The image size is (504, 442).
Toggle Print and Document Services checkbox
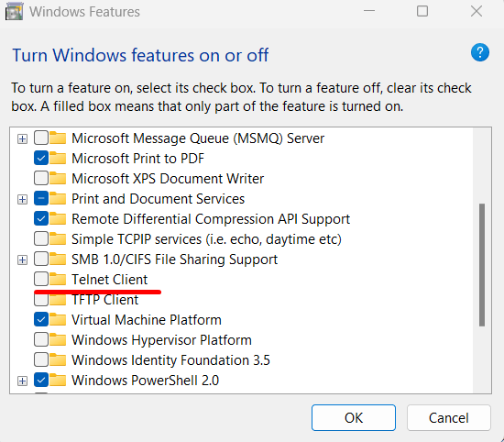(x=41, y=198)
